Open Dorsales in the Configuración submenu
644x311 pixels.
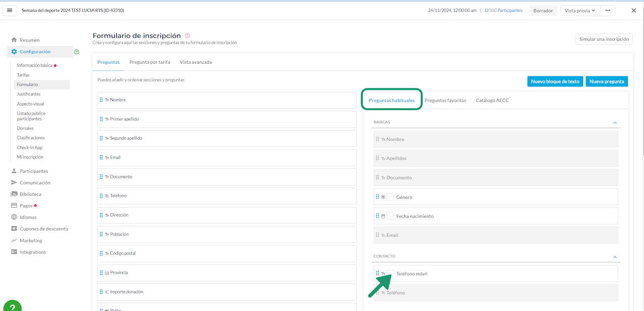point(25,128)
